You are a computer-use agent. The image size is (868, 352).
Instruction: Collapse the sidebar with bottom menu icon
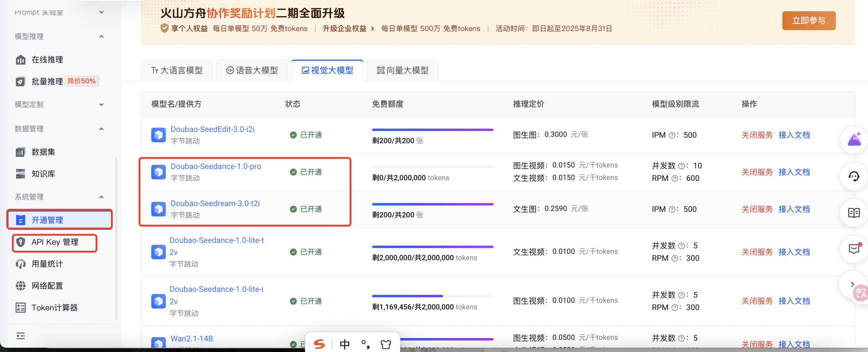point(21,336)
